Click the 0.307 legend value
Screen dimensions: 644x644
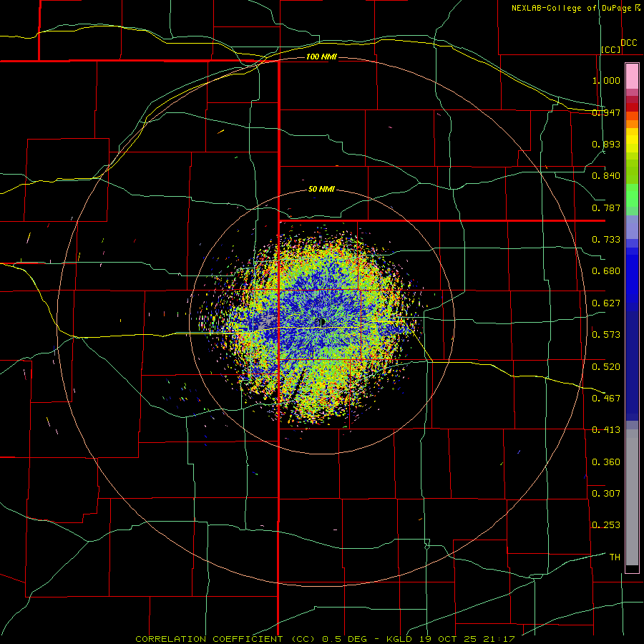[606, 494]
